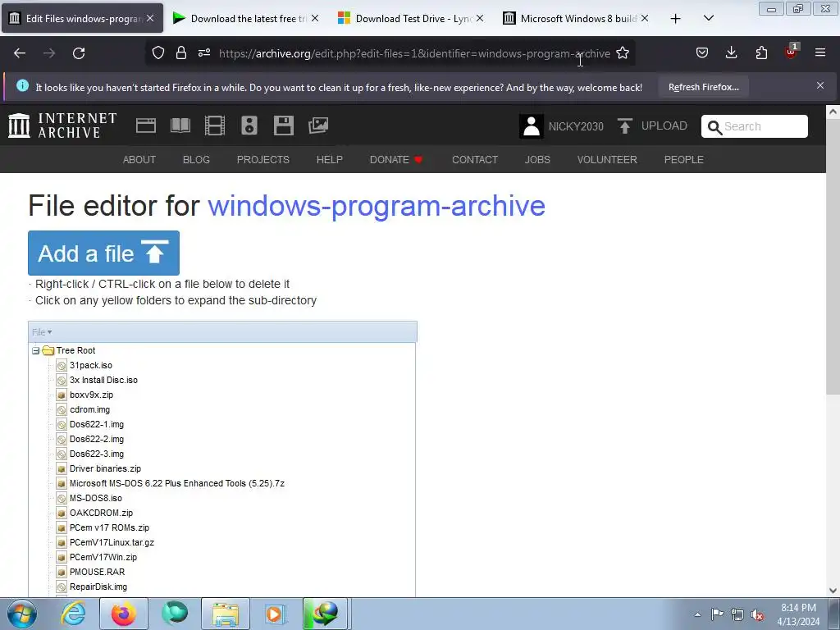Select Dos622-2.img file

click(x=97, y=439)
